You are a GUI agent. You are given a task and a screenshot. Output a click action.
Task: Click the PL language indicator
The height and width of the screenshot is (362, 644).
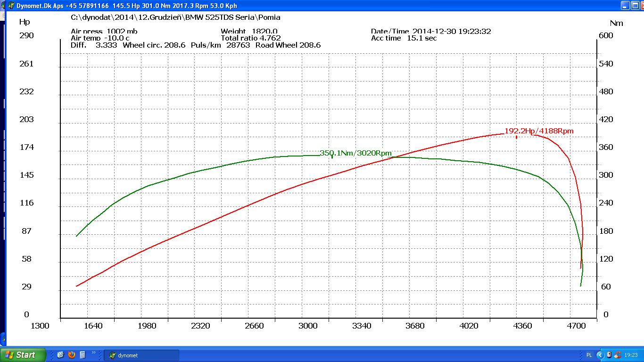[x=589, y=355]
